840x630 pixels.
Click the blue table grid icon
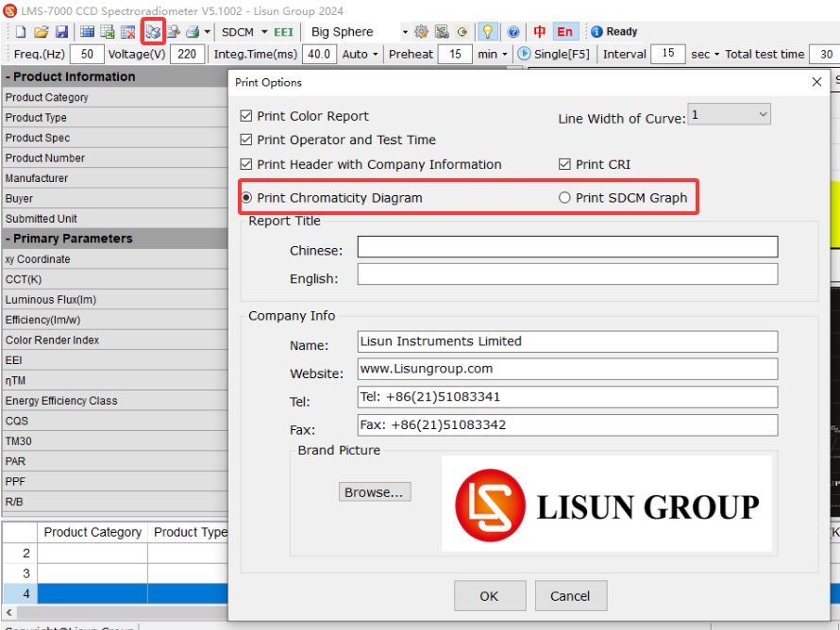(88, 32)
